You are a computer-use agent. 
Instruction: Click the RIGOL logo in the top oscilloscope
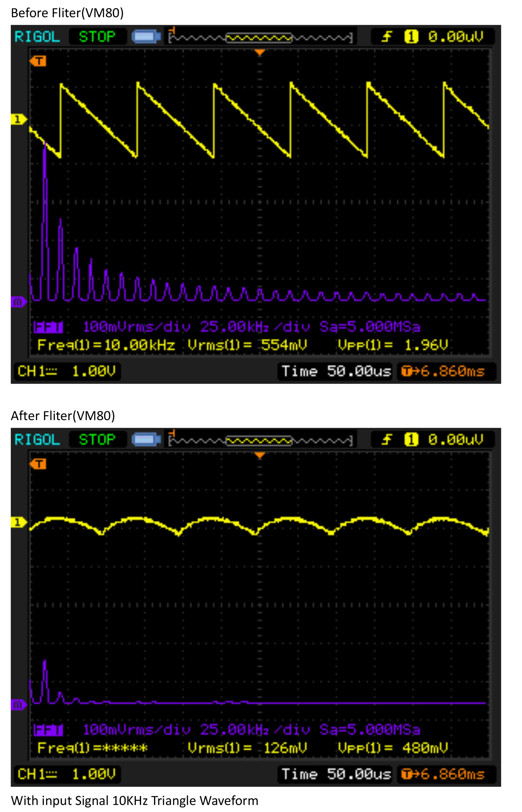tap(37, 37)
